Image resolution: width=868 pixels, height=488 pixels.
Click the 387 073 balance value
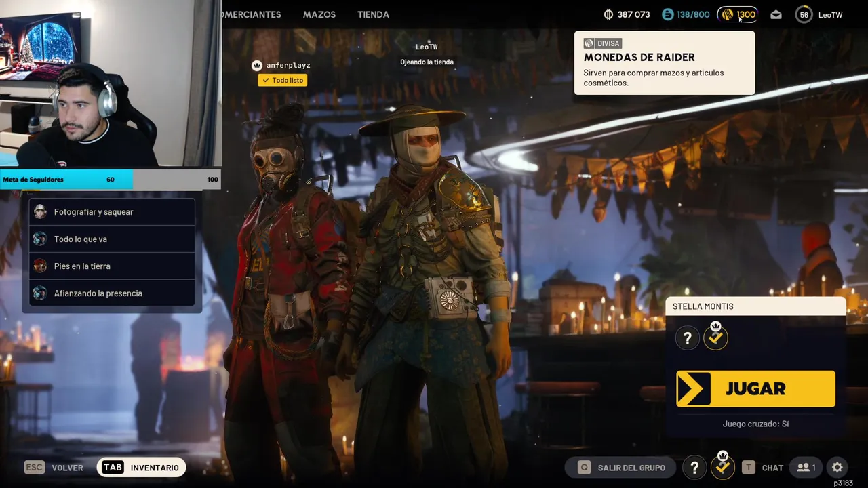tap(633, 14)
